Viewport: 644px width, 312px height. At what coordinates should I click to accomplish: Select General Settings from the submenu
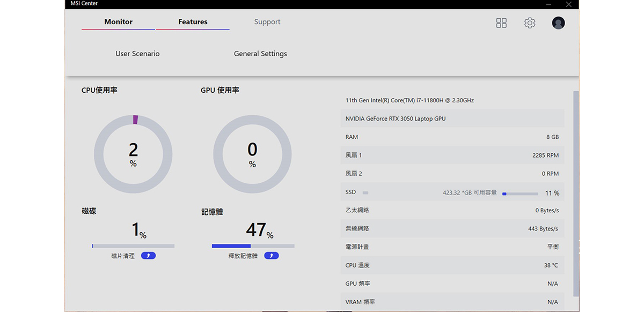pos(260,54)
